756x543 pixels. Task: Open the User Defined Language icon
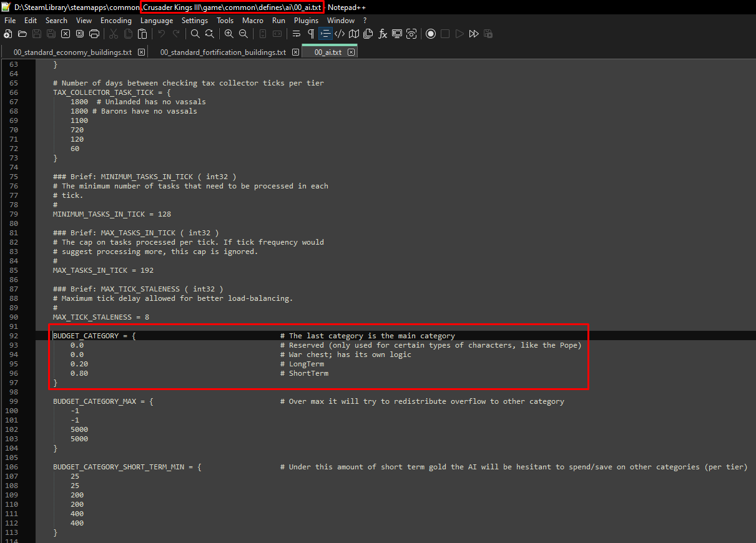(340, 34)
